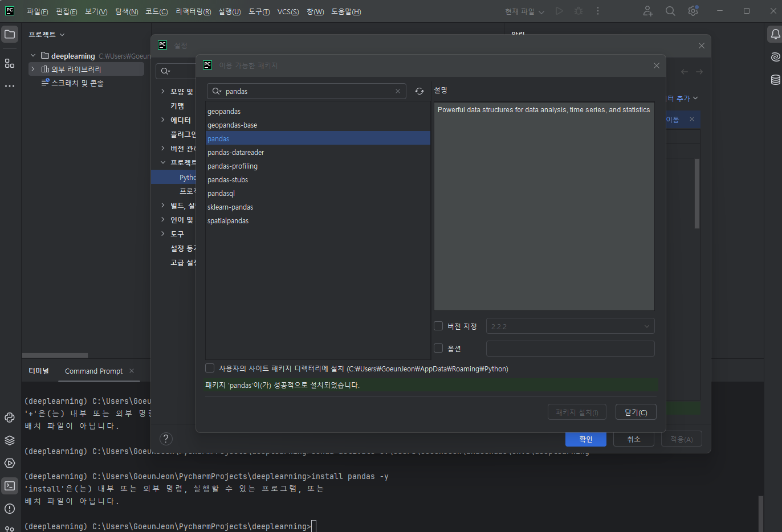
Task: Open the Project view dropdown
Action: click(47, 35)
